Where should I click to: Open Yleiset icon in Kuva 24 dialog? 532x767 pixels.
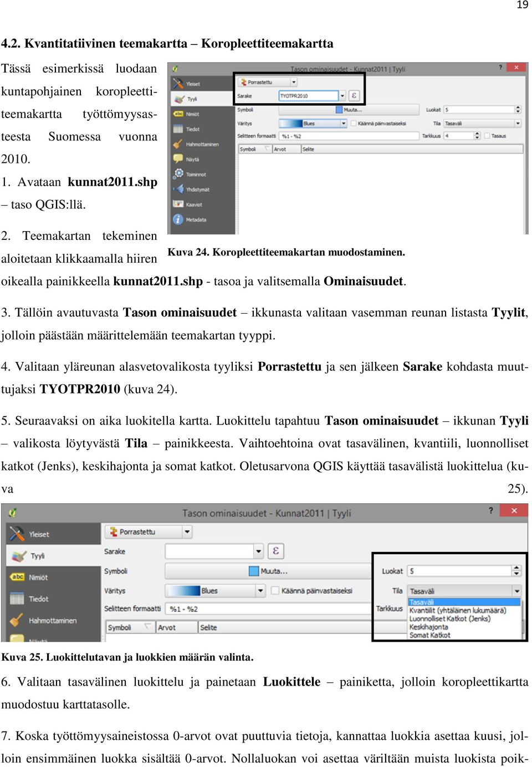178,84
